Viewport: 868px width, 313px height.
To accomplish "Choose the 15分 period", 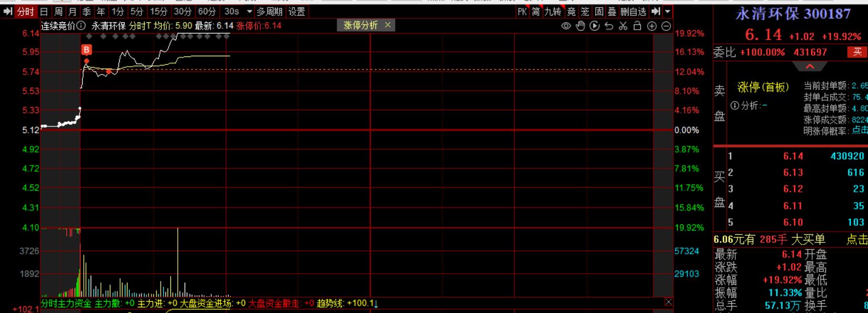I will point(159,11).
